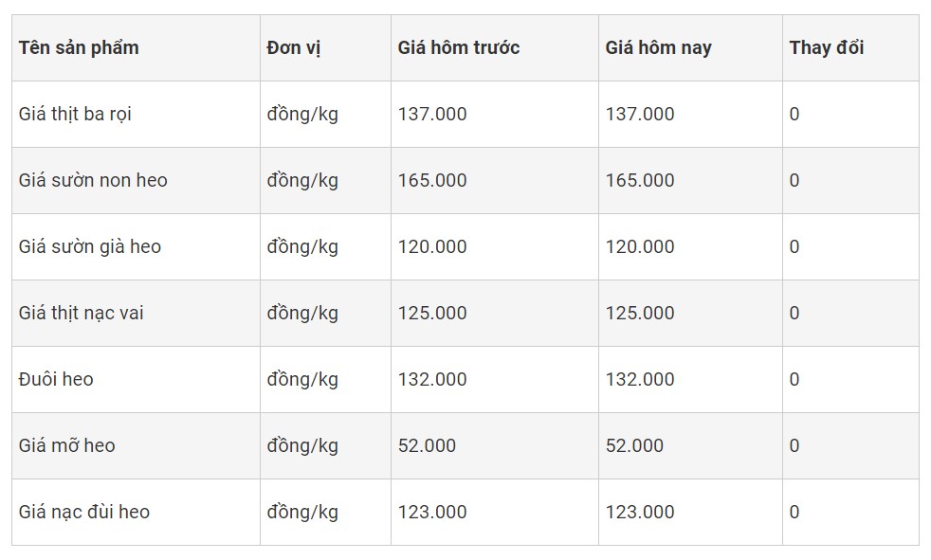Select the 125.000 value under 'Giá hôm trước'
This screenshot has height=560, width=931.
coord(432,314)
